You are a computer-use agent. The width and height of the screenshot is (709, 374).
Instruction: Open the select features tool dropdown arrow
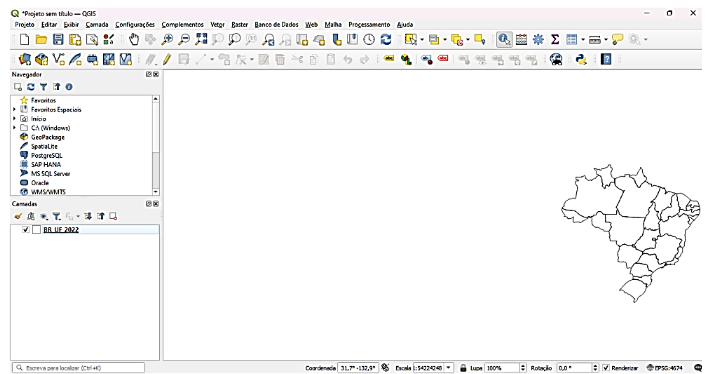[x=422, y=40]
